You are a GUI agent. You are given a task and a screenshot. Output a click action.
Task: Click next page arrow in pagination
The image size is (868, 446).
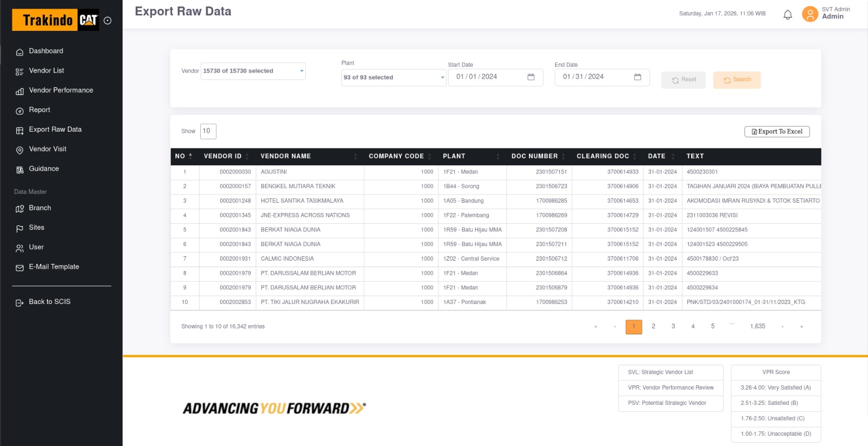click(782, 327)
